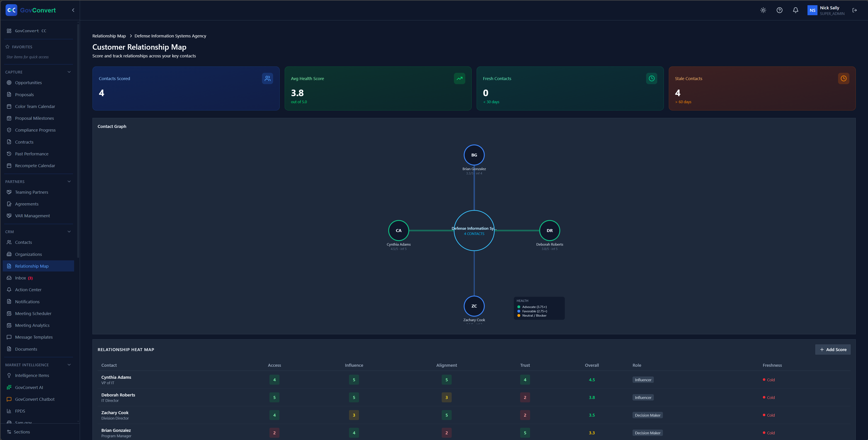Click Zachary Cook's Decision Maker role badge
The height and width of the screenshot is (440, 868).
(647, 415)
